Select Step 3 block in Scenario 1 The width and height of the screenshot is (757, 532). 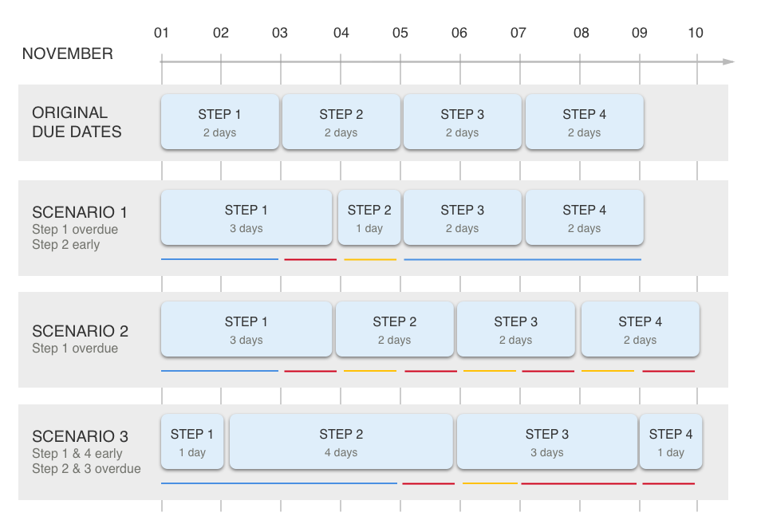click(463, 217)
